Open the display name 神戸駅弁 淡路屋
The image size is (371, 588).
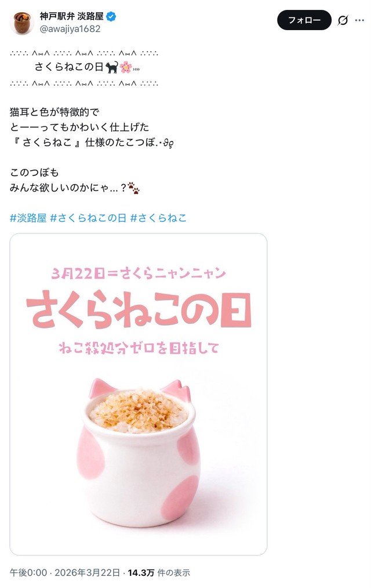click(72, 16)
